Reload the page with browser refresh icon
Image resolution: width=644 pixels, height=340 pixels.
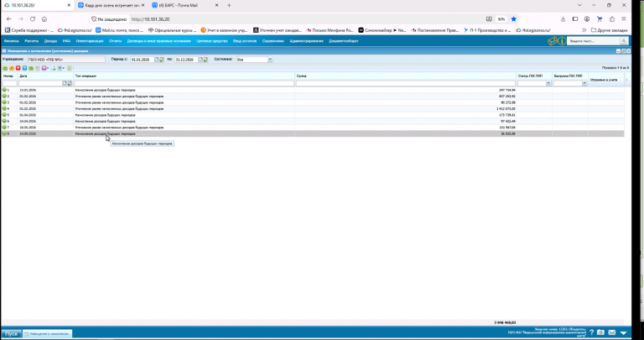(33, 19)
